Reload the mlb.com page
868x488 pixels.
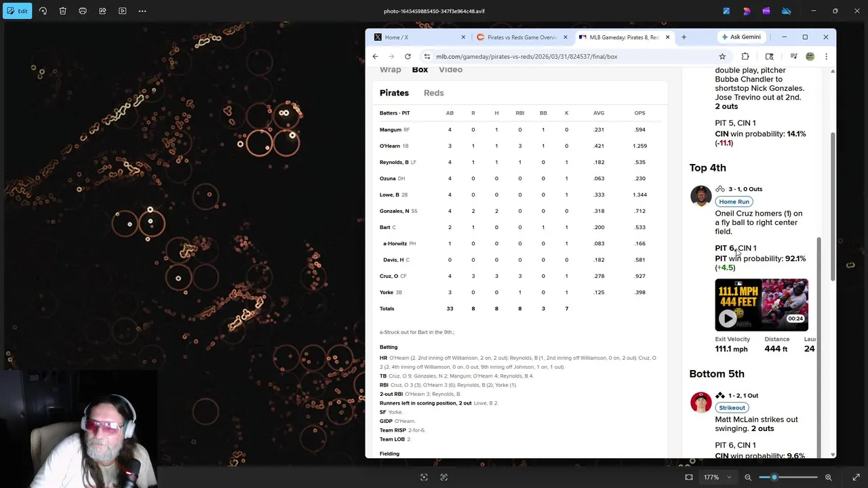pyautogui.click(x=408, y=56)
